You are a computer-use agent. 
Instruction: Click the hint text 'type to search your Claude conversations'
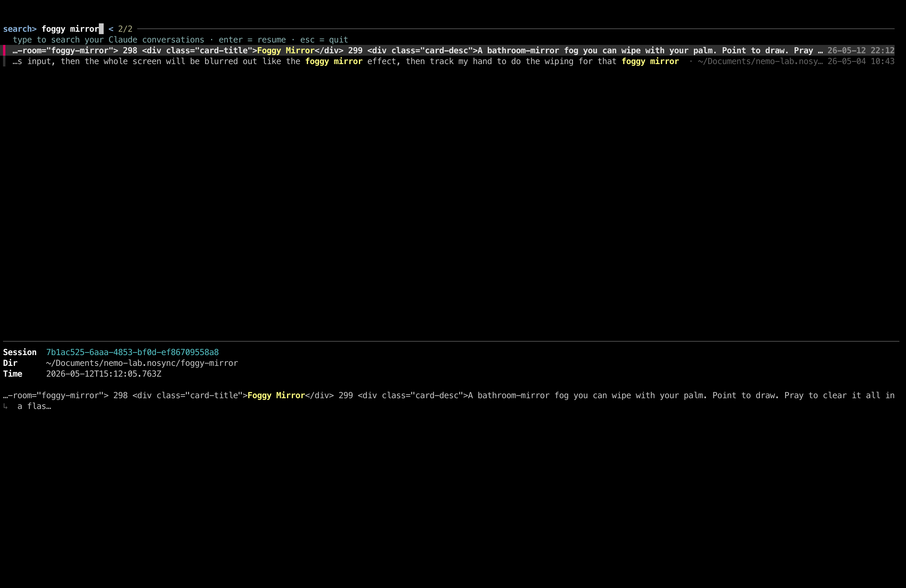click(108, 40)
